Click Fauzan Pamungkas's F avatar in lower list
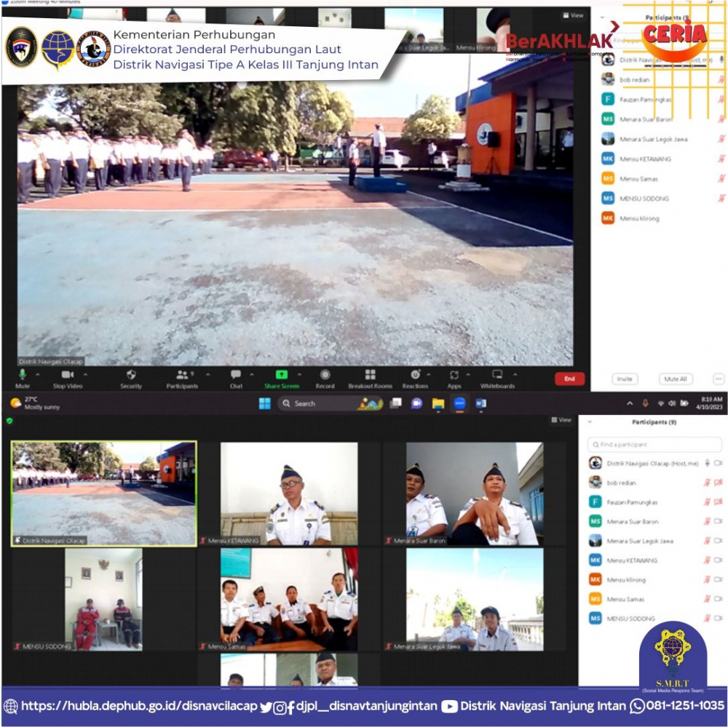Image resolution: width=728 pixels, height=727 pixels. tap(596, 502)
